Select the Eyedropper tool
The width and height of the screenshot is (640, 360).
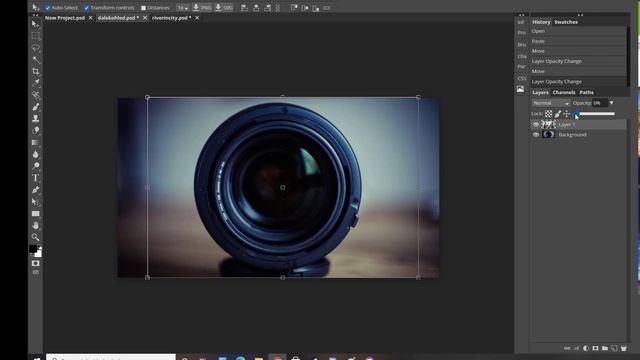36,83
